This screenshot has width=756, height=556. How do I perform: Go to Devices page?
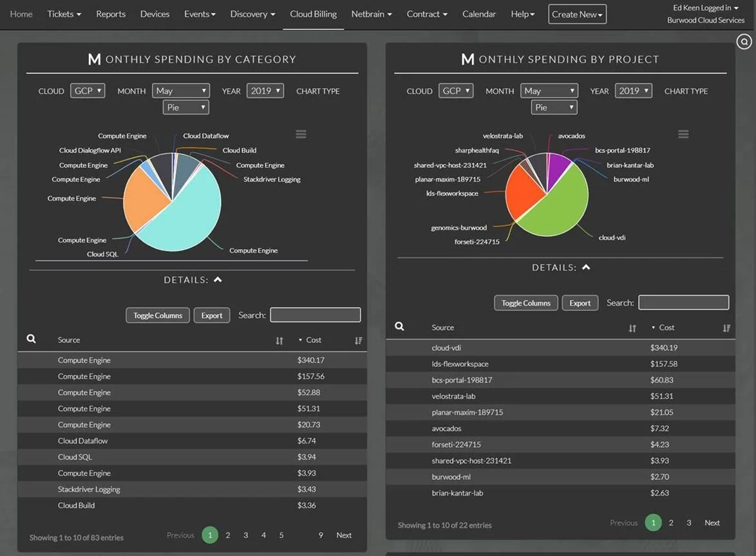coord(155,14)
